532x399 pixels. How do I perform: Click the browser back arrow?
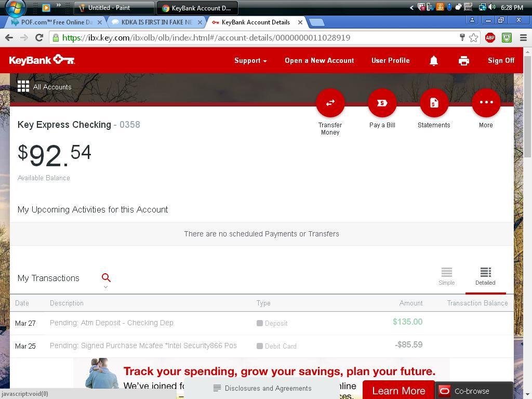tap(9, 37)
